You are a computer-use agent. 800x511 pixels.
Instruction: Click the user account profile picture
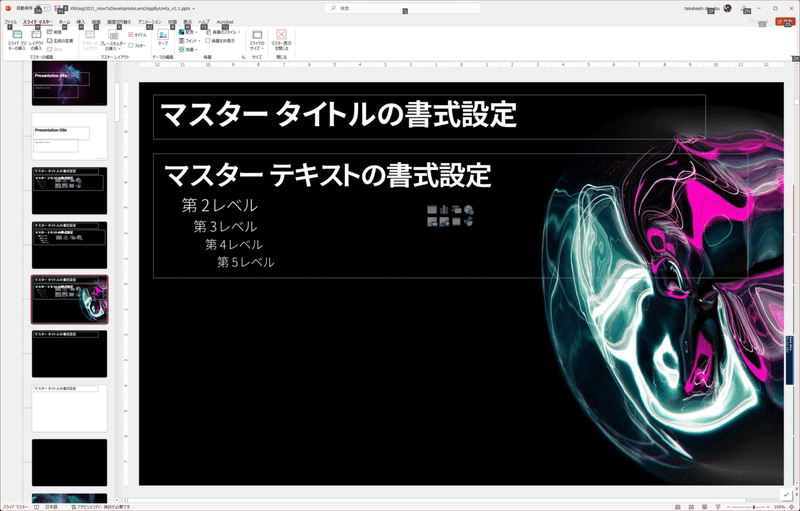[x=728, y=8]
